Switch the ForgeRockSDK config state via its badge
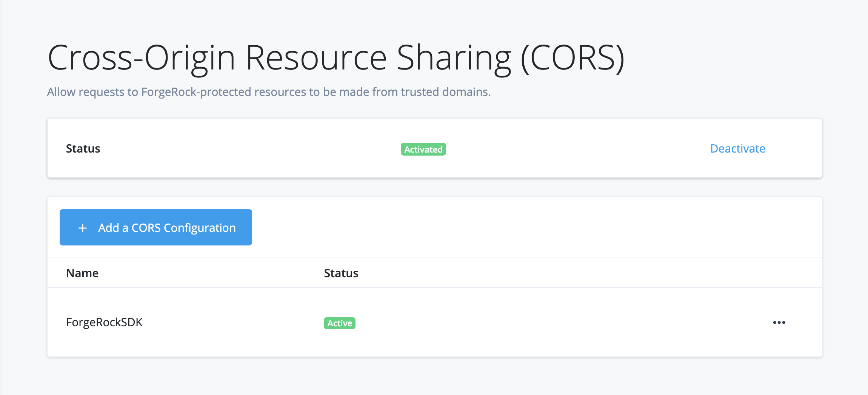Image resolution: width=868 pixels, height=395 pixels. (x=339, y=323)
